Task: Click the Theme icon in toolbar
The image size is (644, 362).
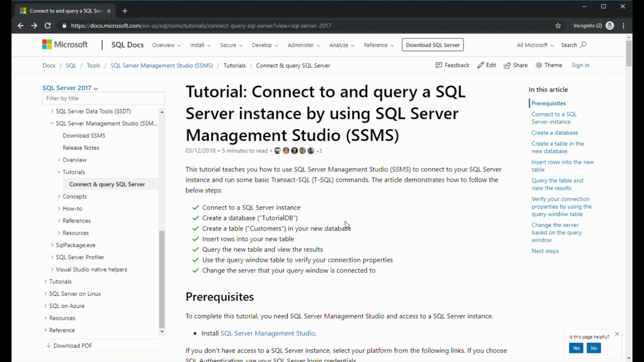Action: (x=548, y=65)
